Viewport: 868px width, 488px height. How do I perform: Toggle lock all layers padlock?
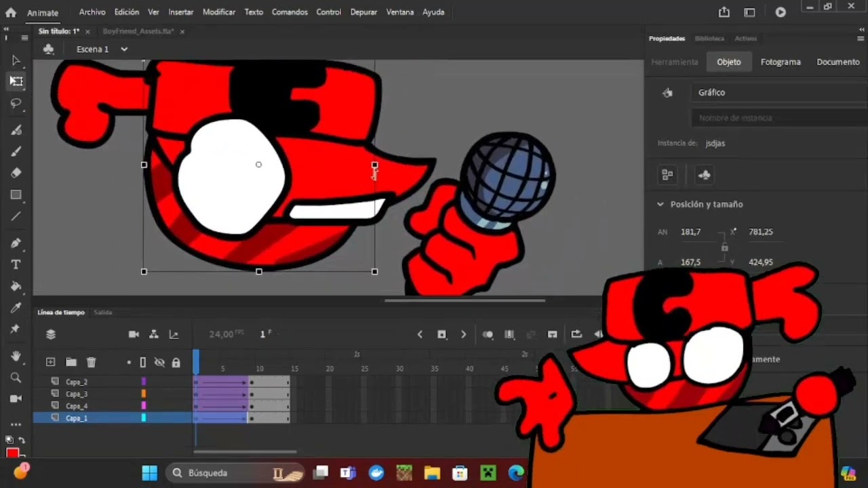[176, 363]
